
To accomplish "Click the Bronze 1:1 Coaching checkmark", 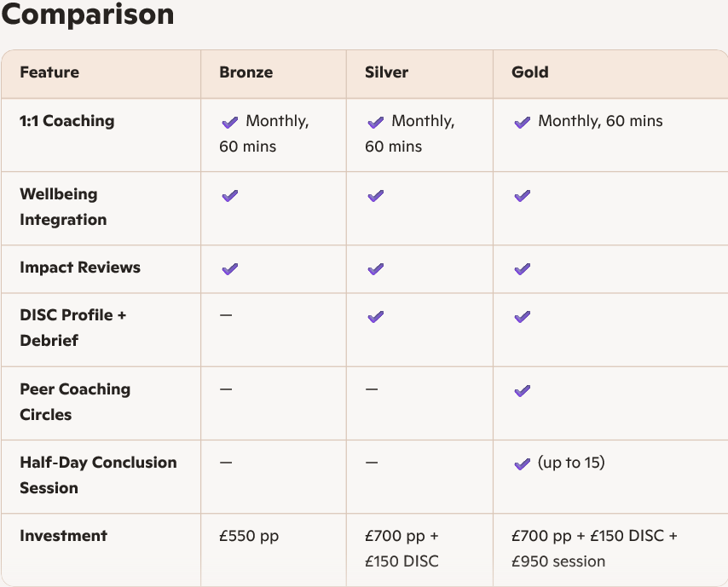I will pyautogui.click(x=230, y=122).
